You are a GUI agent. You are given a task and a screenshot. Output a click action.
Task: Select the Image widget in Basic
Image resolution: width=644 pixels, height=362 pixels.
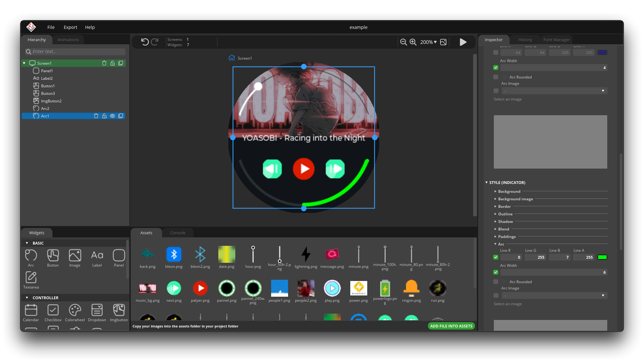(x=75, y=258)
